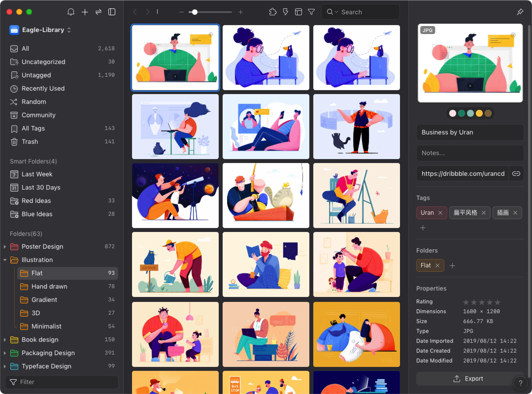Click the Notes field
This screenshot has height=394, width=532.
point(470,153)
